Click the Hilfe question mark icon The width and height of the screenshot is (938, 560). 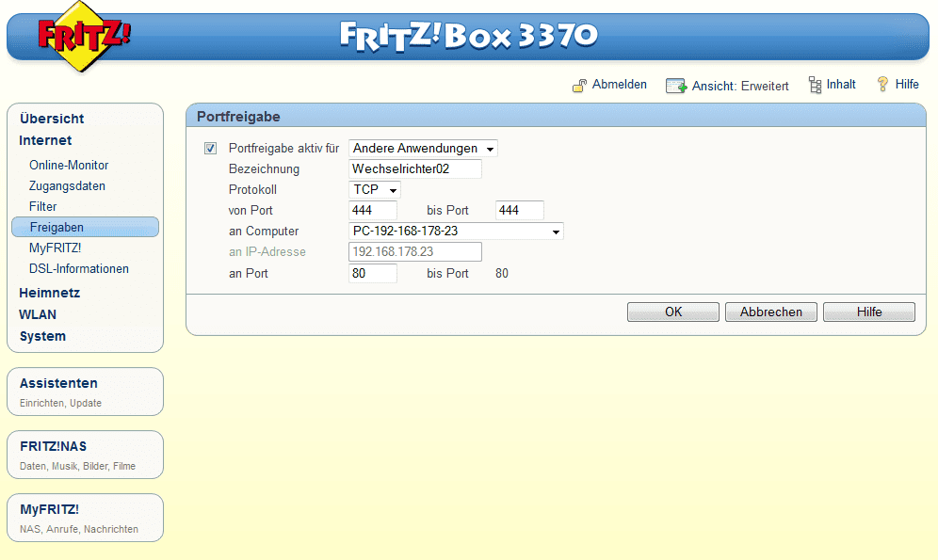pyautogui.click(x=882, y=85)
